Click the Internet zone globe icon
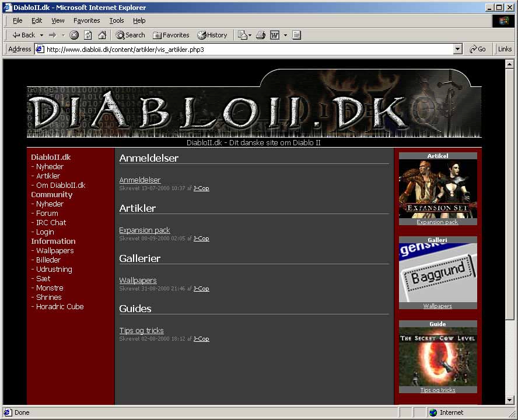 pos(433,412)
